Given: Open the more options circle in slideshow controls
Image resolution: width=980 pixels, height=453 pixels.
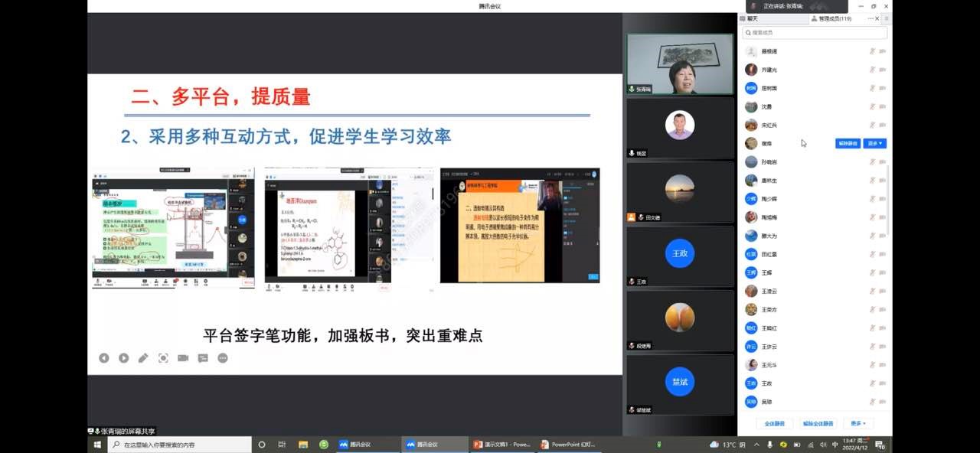Looking at the screenshot, I should (x=223, y=358).
